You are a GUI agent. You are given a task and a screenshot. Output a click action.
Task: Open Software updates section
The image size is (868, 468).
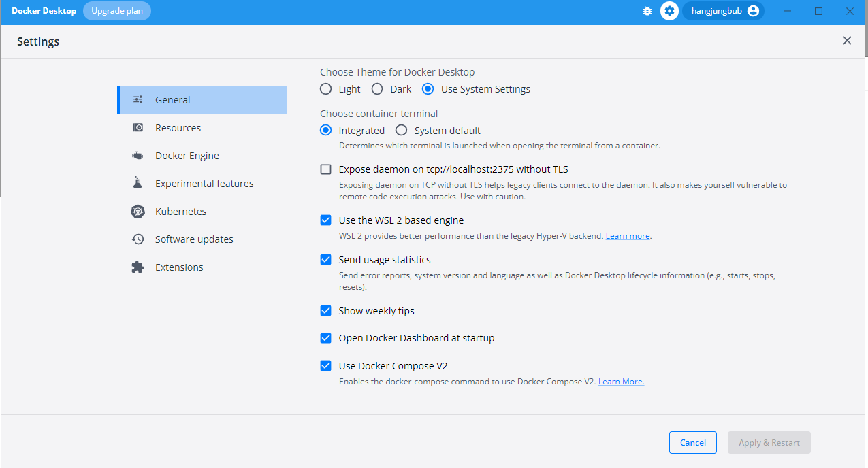pos(202,239)
